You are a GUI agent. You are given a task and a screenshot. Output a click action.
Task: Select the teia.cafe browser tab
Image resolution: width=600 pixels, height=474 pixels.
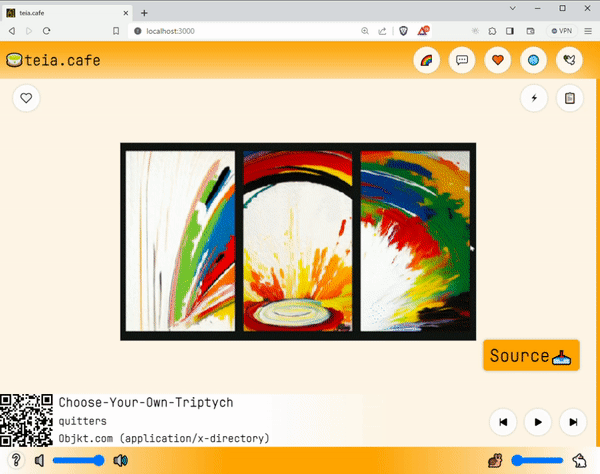pyautogui.click(x=67, y=13)
